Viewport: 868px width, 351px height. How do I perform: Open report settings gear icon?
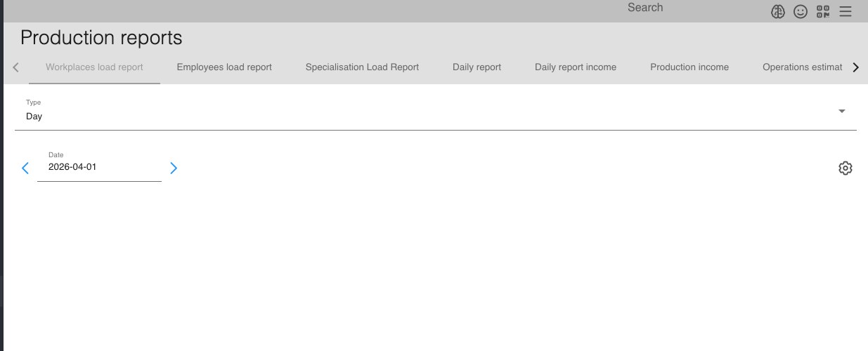point(846,168)
